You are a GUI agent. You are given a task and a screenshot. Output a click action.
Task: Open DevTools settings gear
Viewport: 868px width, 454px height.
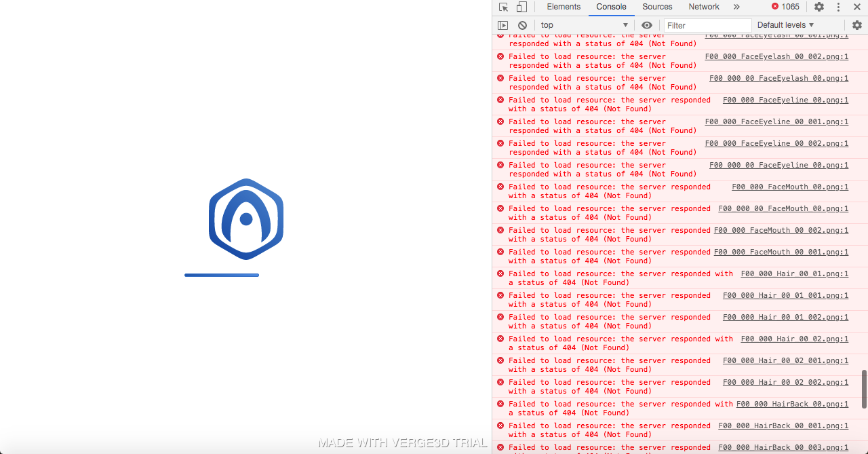pos(819,7)
